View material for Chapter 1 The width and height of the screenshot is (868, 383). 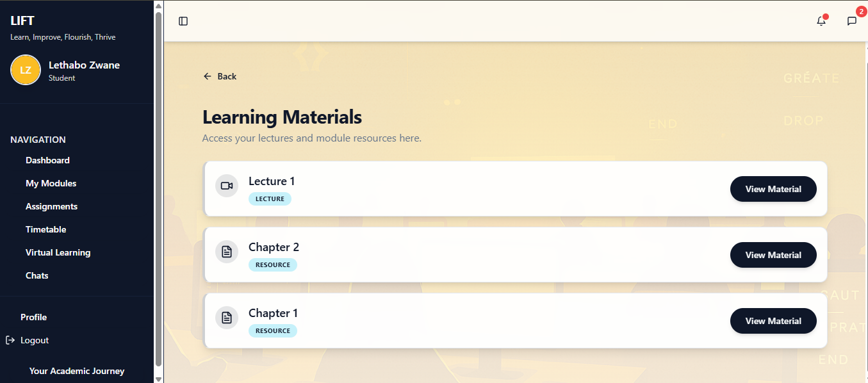coord(773,321)
